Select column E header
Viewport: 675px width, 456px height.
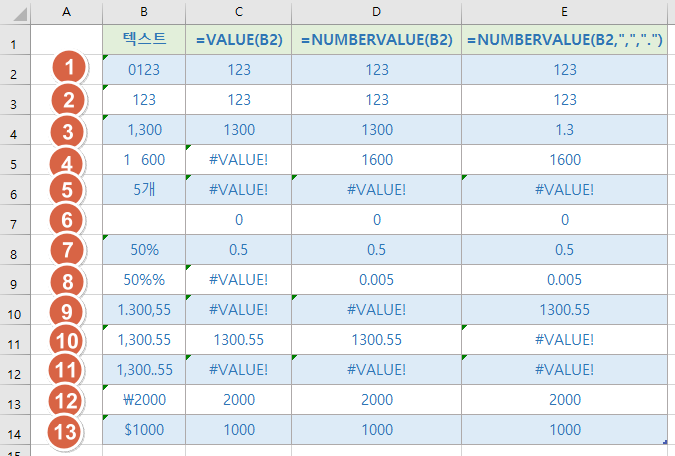pos(564,12)
